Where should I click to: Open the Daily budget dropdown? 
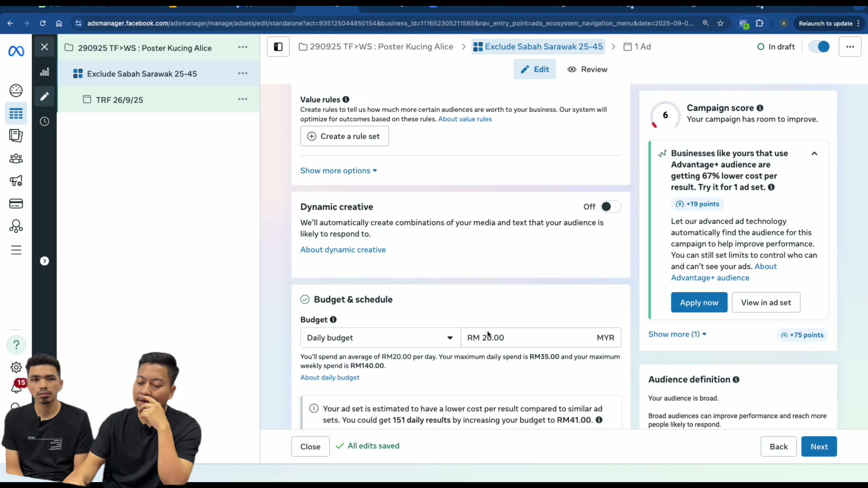[380, 338]
